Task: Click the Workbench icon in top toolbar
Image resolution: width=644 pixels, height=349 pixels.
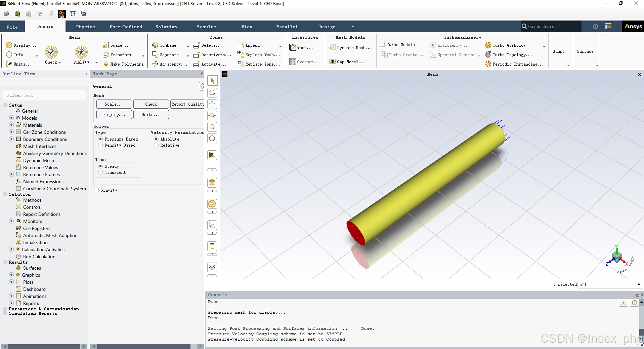Action: 62,14
